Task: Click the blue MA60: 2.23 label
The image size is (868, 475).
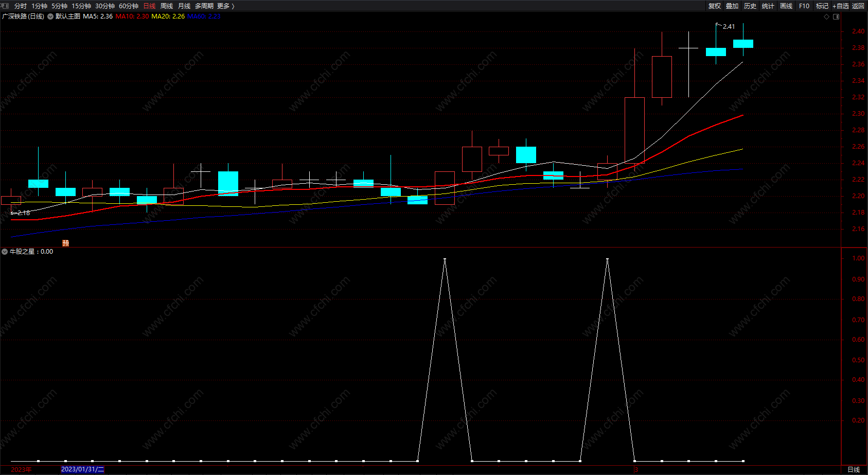Action: (204, 16)
